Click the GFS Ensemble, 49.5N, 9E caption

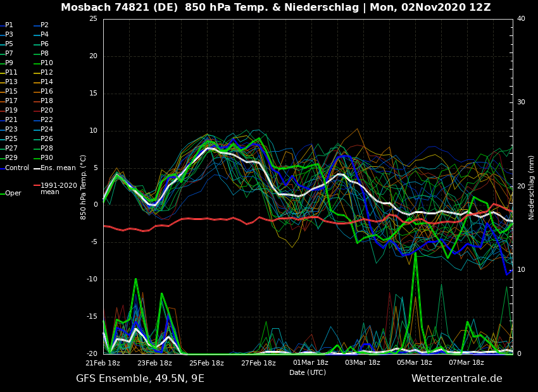click(140, 379)
